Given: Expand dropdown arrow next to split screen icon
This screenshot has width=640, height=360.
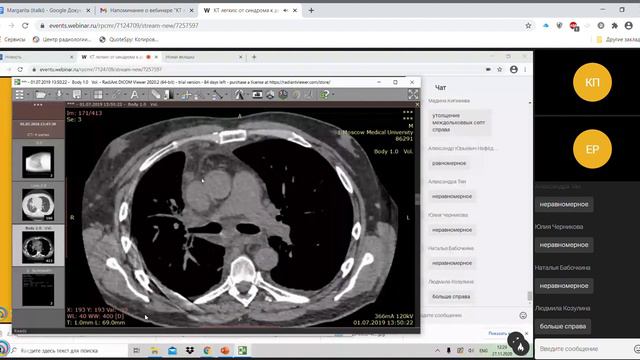Looking at the screenshot, I should pos(106,95).
